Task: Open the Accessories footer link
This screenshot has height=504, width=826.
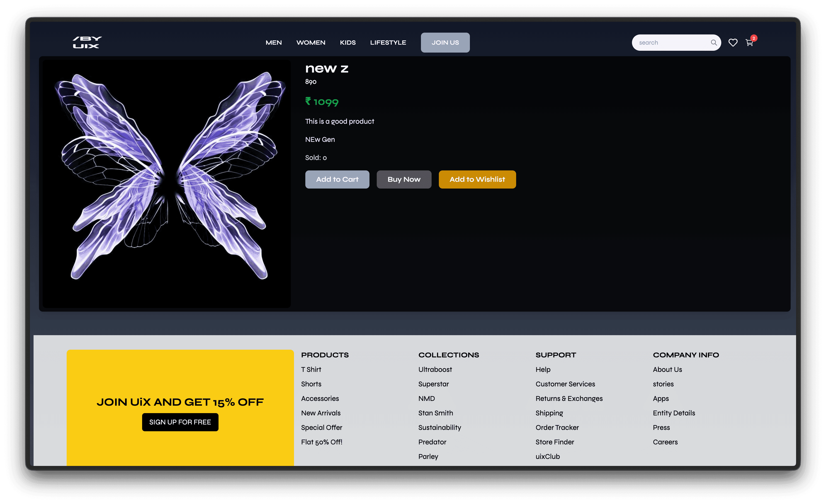Action: pos(320,398)
